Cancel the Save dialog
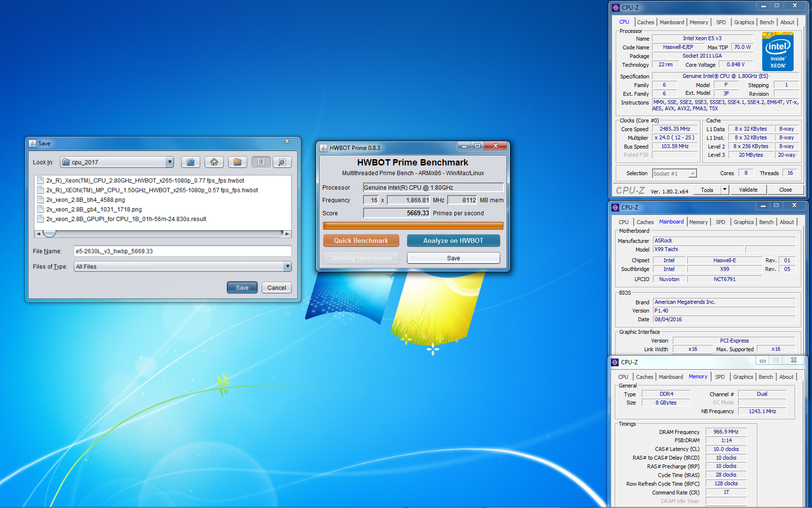Image resolution: width=812 pixels, height=508 pixels. click(276, 287)
